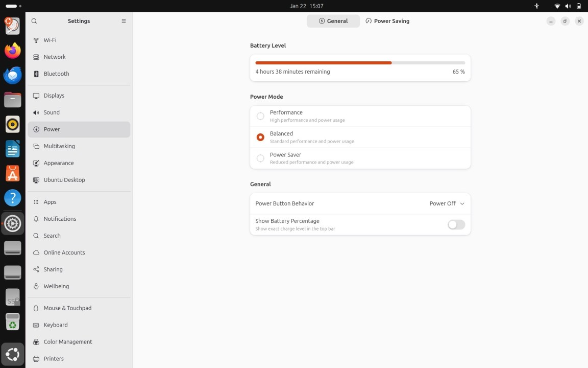Select the Power Saver radio button
Screen dimensions: 588x368
[x=260, y=158]
